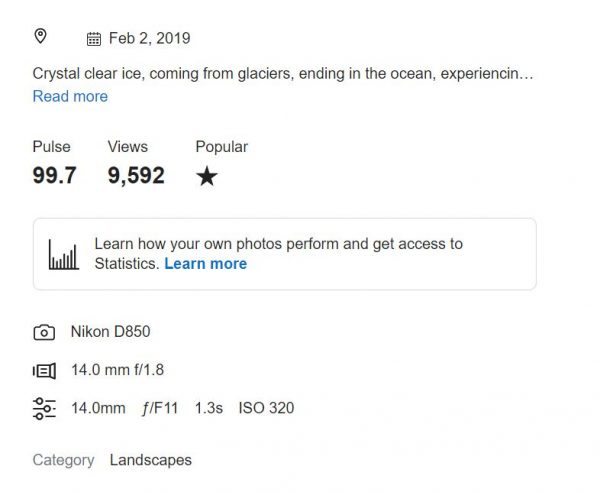Click the Nikon D850 camera name
The image size is (600, 492).
pos(111,332)
